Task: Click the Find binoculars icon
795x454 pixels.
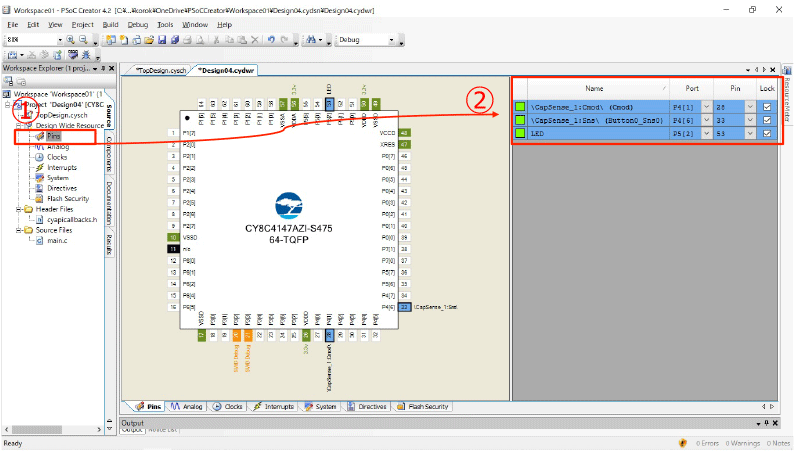Action: [x=311, y=40]
